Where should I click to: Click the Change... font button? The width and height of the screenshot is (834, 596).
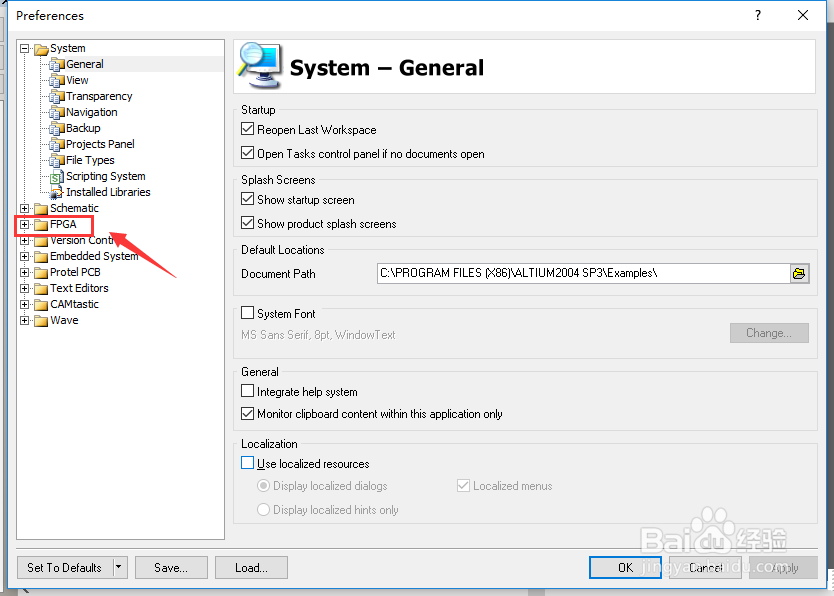769,333
